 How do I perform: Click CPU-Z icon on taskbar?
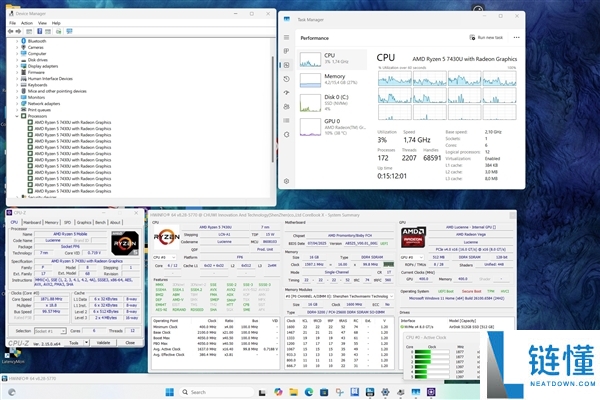coord(431,392)
